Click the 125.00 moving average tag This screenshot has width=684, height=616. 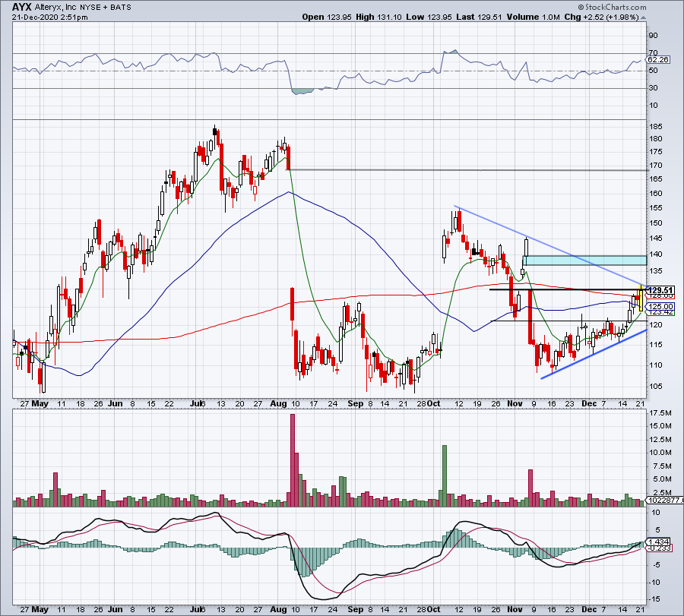point(661,307)
